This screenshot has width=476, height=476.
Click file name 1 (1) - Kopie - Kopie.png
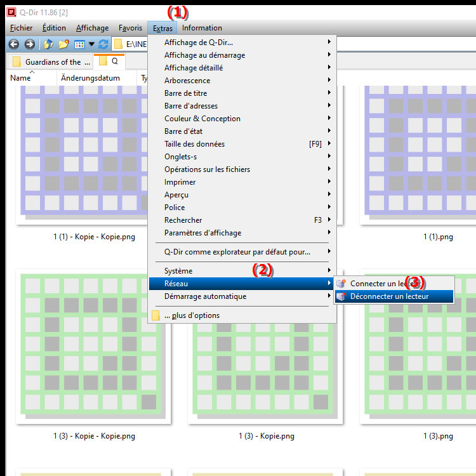[94, 237]
